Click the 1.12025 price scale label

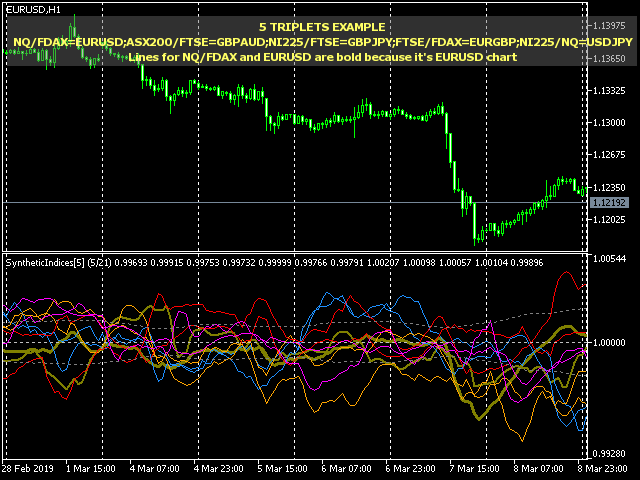click(x=609, y=220)
